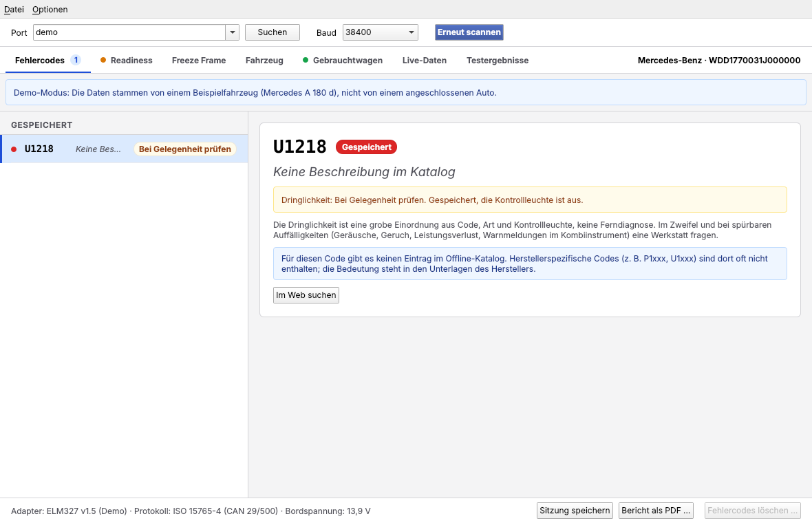
Task: Click the red Gespeichert status badge
Action: [367, 147]
